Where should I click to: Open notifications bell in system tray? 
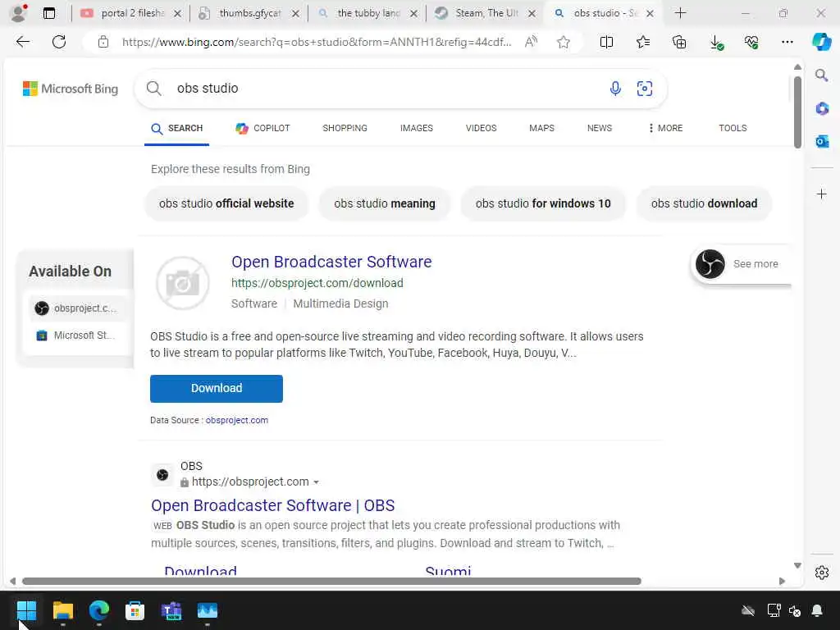[x=817, y=610]
